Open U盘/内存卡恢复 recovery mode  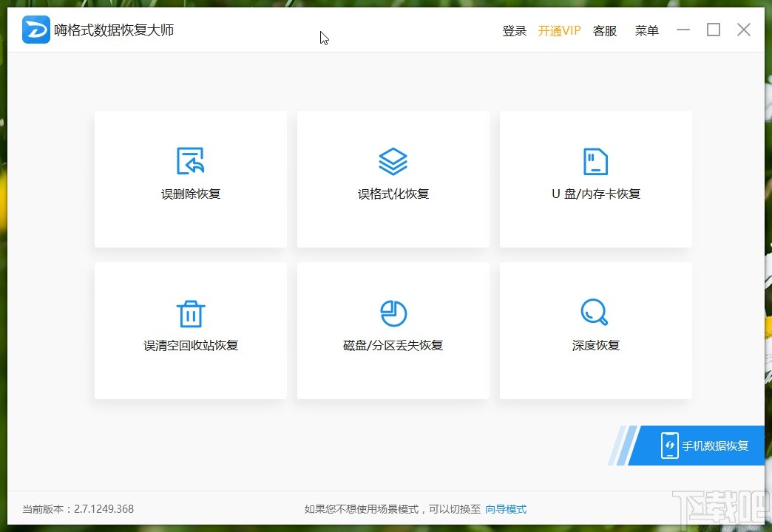tap(595, 179)
